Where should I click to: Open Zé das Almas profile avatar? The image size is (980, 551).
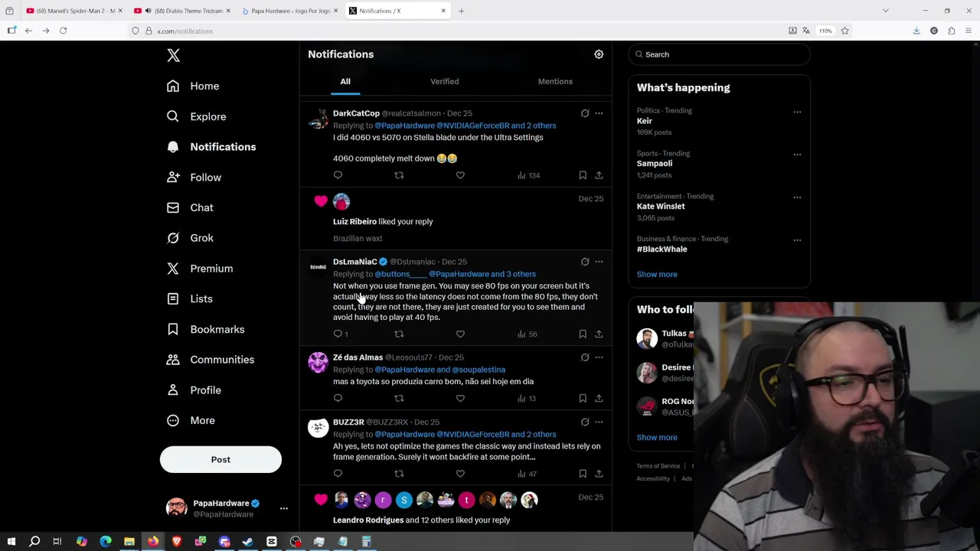pyautogui.click(x=318, y=363)
